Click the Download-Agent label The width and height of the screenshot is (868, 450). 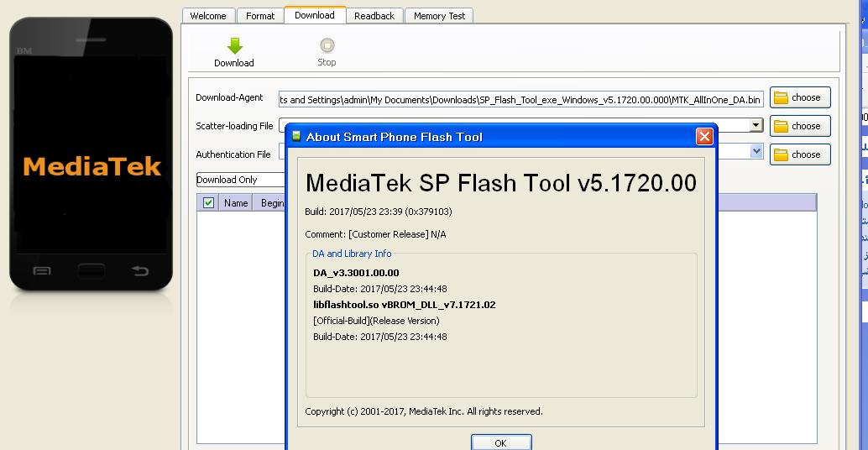[x=229, y=97]
